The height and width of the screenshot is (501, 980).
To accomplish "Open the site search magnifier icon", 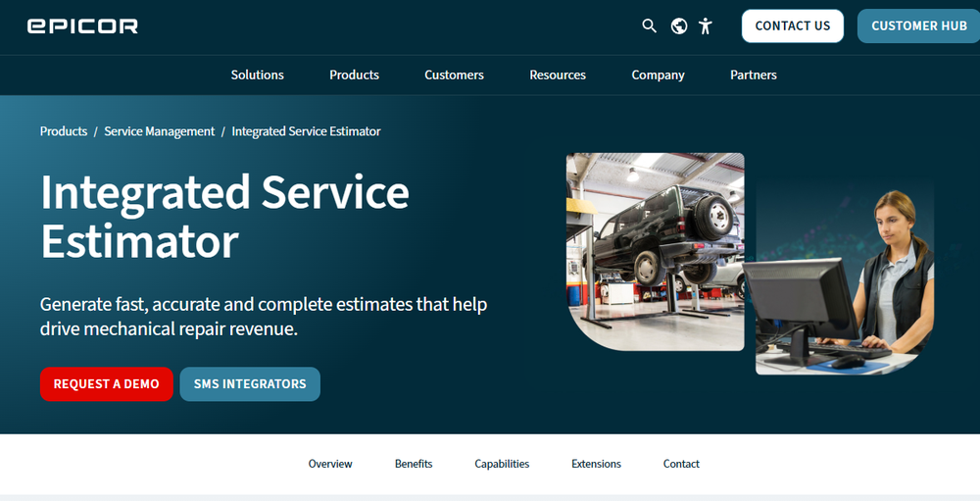I will pyautogui.click(x=650, y=25).
